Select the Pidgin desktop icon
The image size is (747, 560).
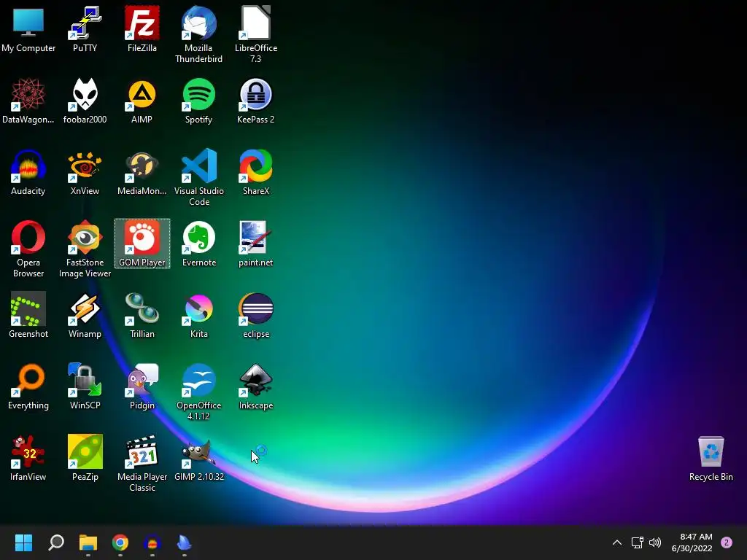point(142,386)
